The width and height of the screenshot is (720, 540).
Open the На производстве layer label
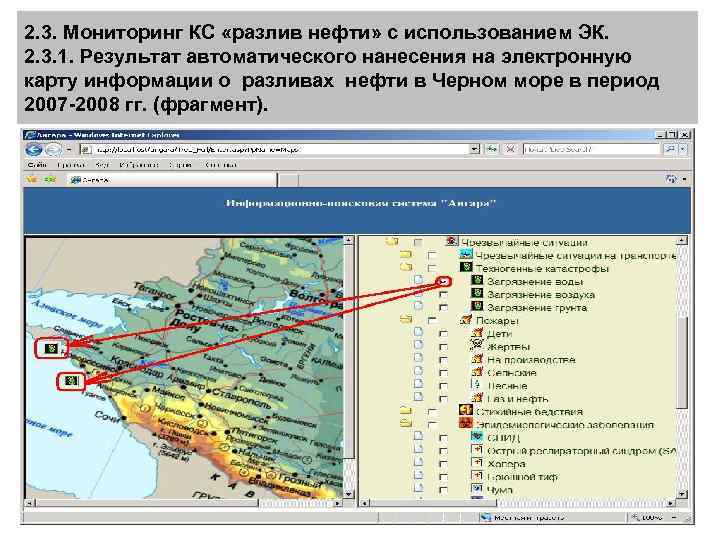point(531,360)
